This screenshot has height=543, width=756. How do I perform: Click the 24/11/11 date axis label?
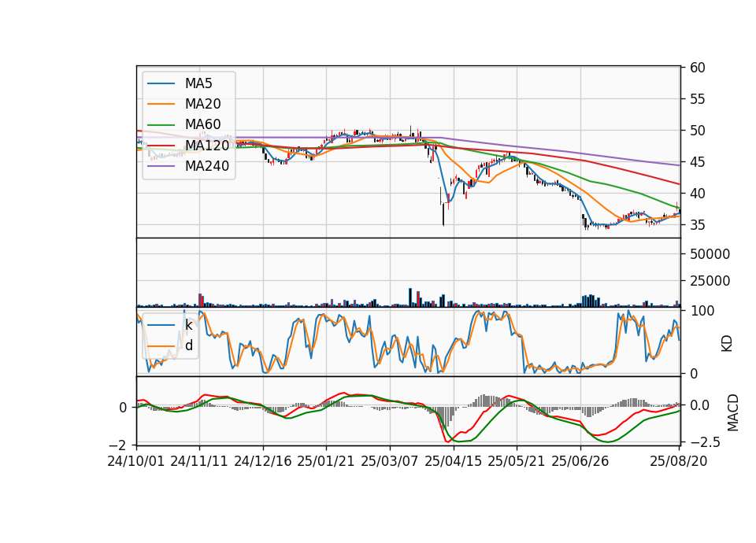click(199, 461)
